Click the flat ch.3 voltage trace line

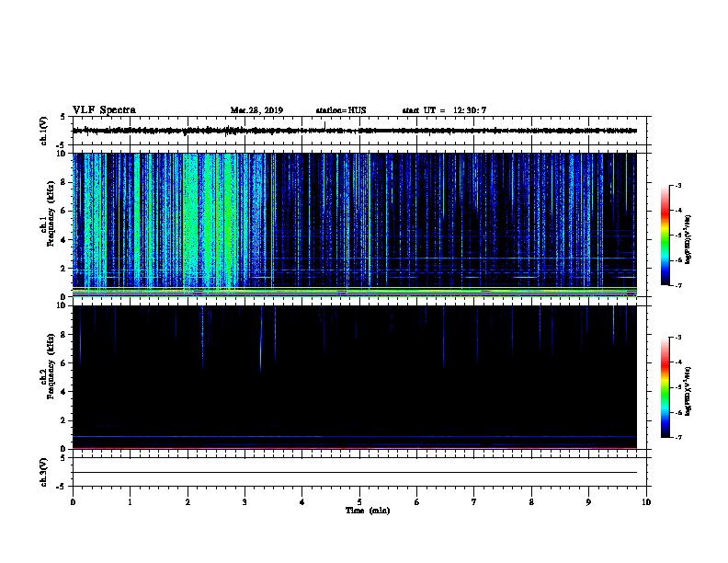355,473
